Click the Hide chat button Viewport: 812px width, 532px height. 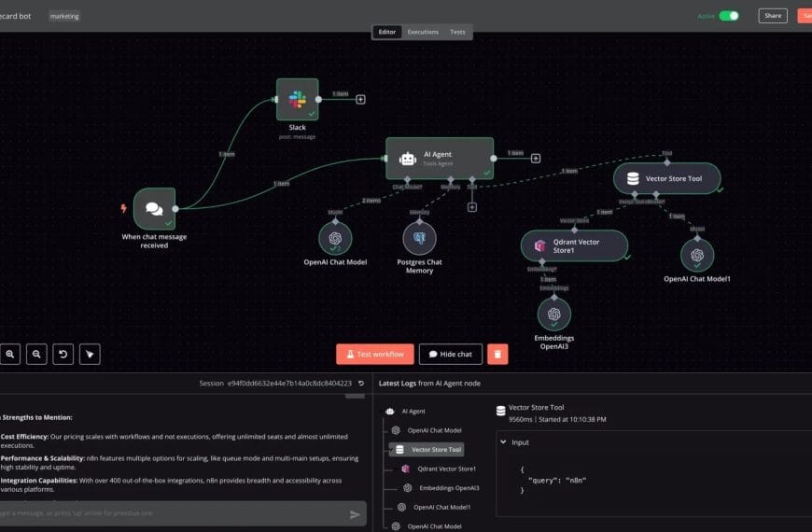[451, 355]
